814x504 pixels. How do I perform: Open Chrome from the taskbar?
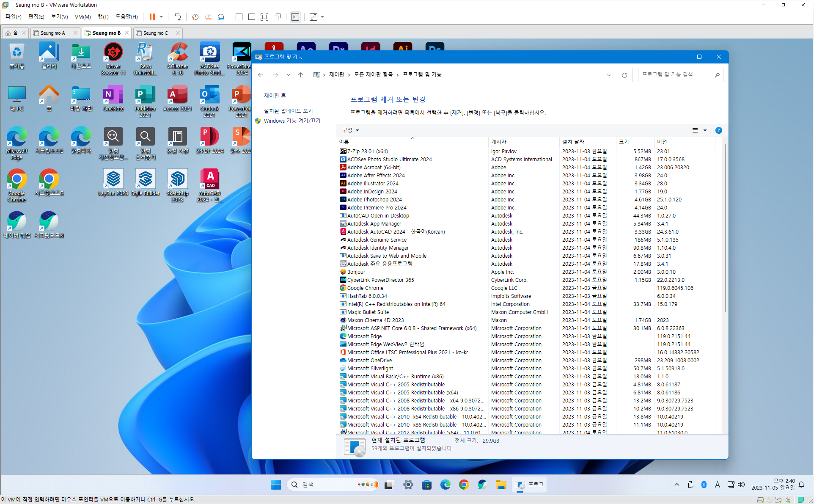[464, 485]
